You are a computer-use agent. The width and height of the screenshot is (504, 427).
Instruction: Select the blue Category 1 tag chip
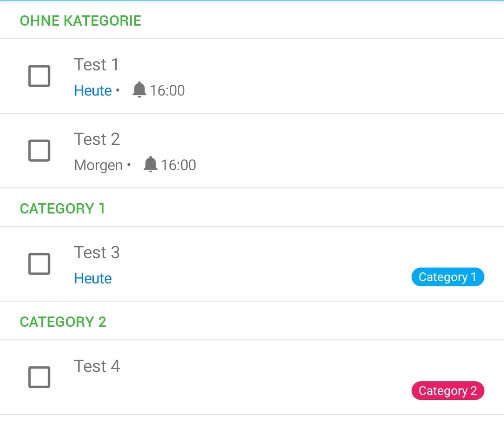click(448, 276)
